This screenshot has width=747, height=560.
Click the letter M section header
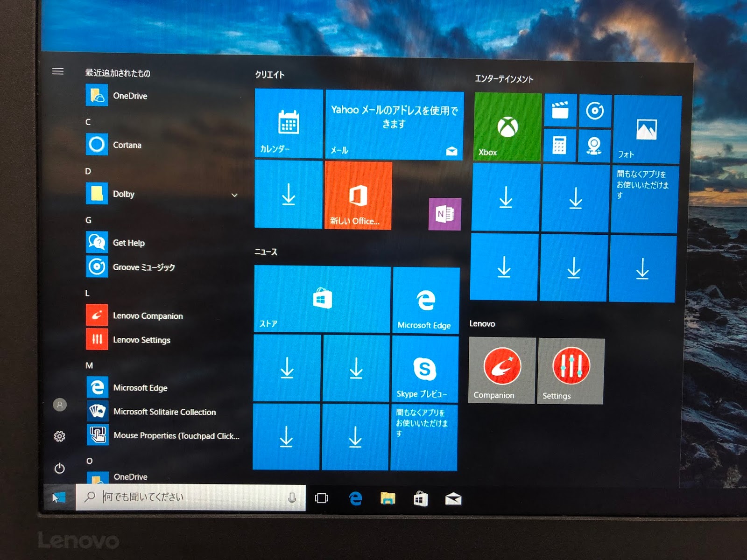[89, 365]
